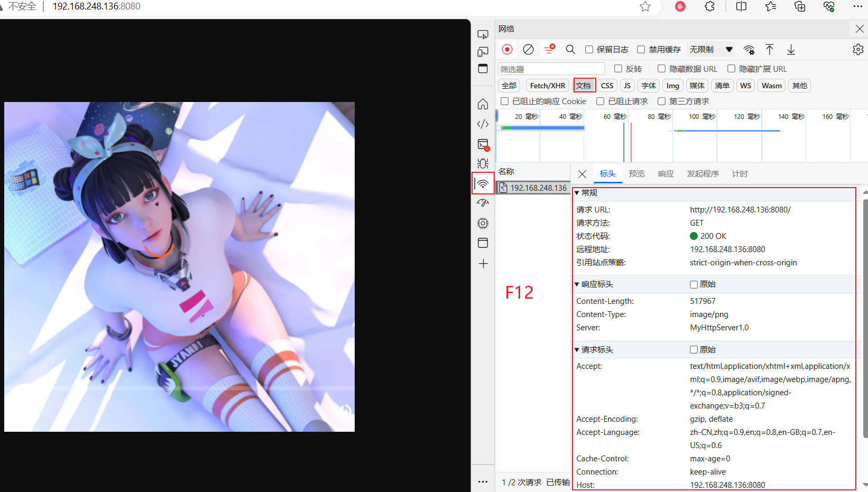Open browser extensions puzzle icon
The image size is (868, 492).
tap(709, 6)
